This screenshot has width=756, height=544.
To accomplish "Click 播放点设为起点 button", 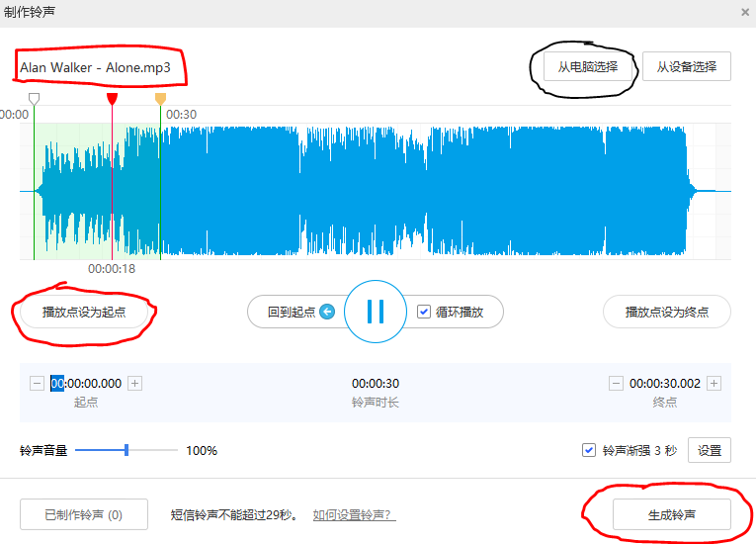I will [84, 312].
